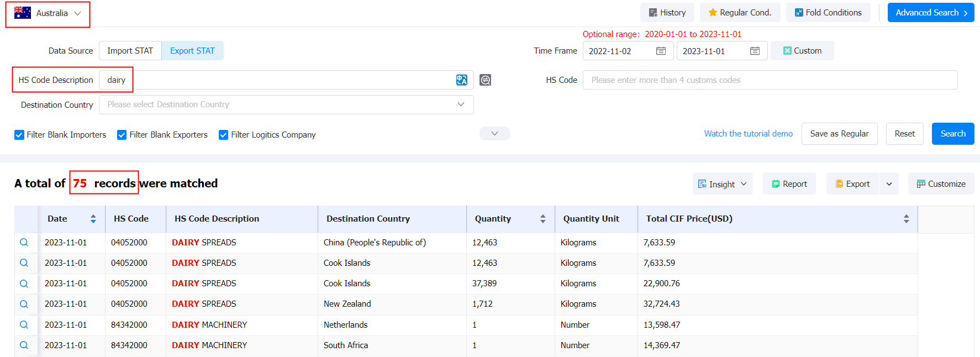Viewport: 980px width, 357px height.
Task: Uncheck Filter Blank Importers checkbox
Action: 19,135
